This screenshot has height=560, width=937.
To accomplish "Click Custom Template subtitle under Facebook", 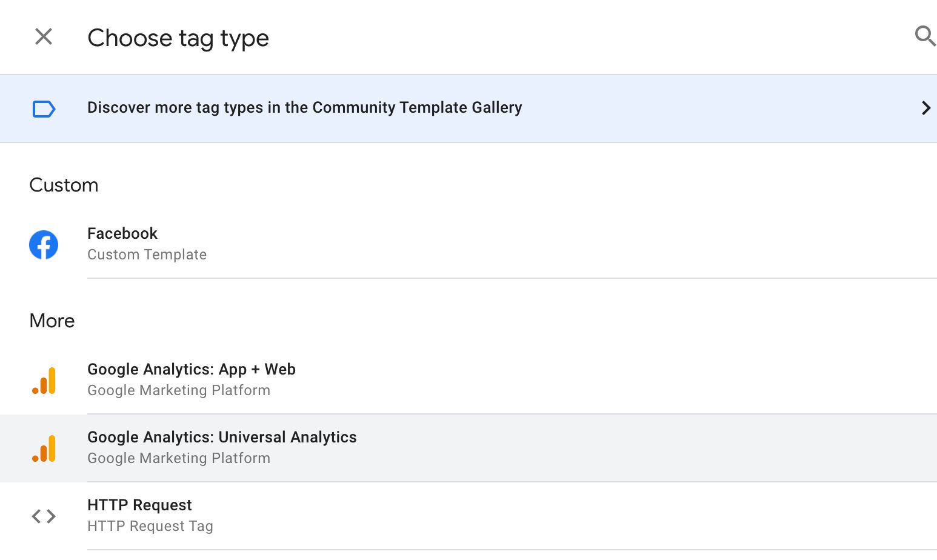I will coord(147,255).
